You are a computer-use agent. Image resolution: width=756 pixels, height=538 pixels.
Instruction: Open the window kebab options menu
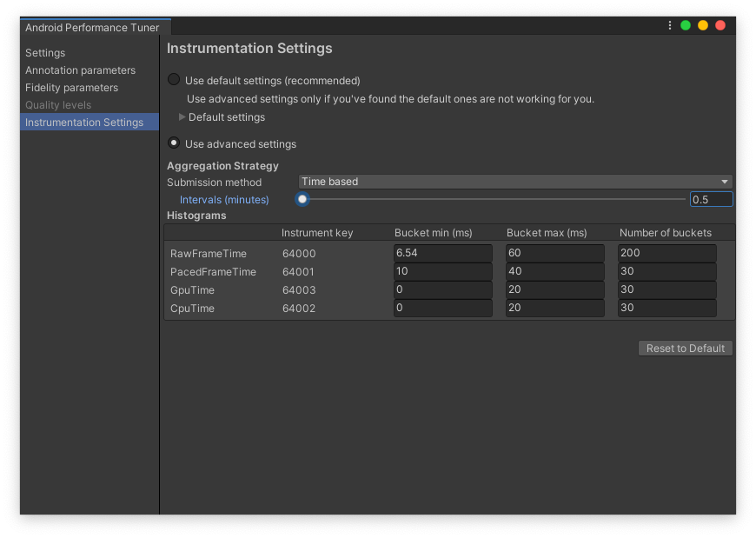pyautogui.click(x=670, y=25)
